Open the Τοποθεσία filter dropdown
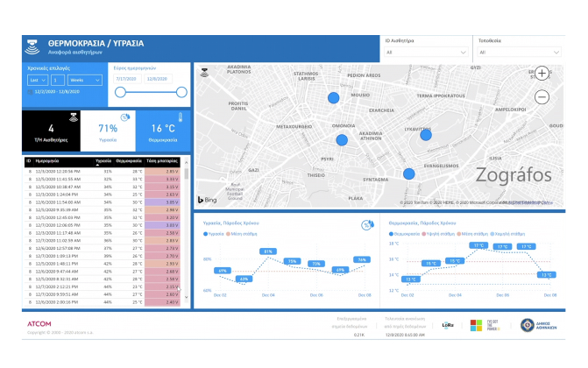588x368 pixels. coord(519,53)
